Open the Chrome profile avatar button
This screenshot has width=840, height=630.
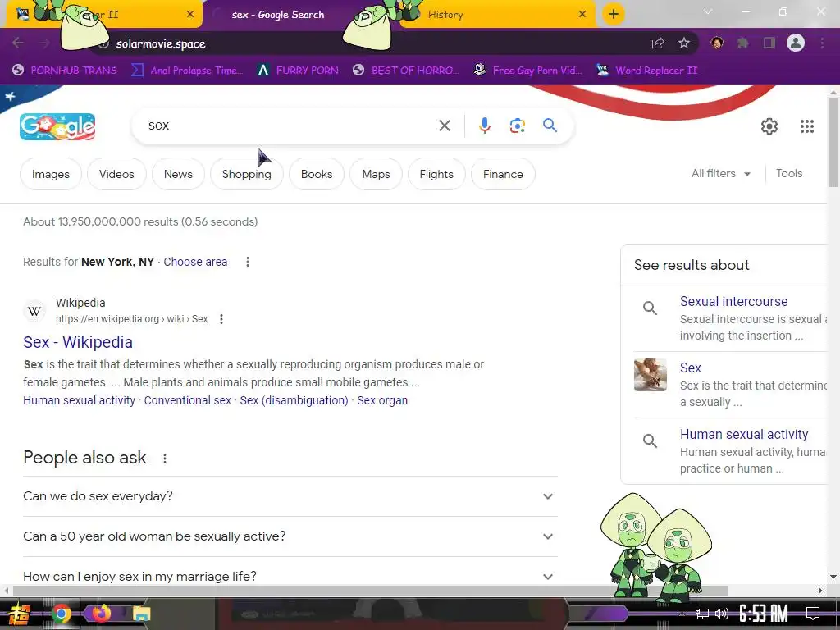796,43
